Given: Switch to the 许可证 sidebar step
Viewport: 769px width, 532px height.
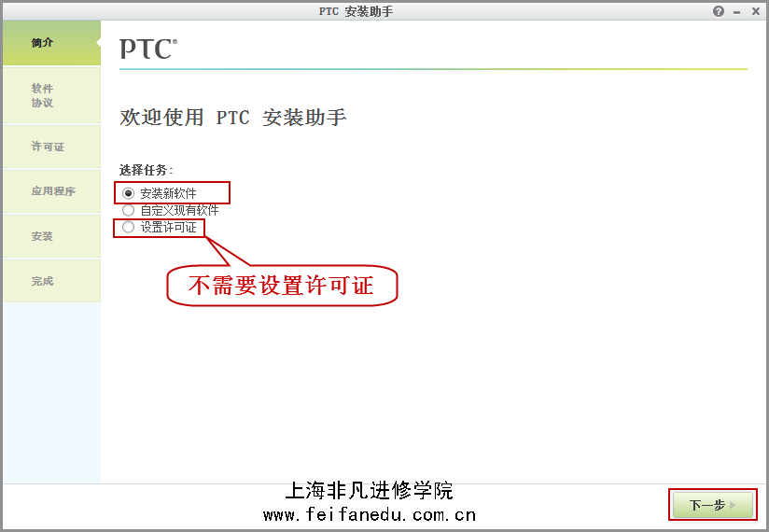Looking at the screenshot, I should click(51, 147).
